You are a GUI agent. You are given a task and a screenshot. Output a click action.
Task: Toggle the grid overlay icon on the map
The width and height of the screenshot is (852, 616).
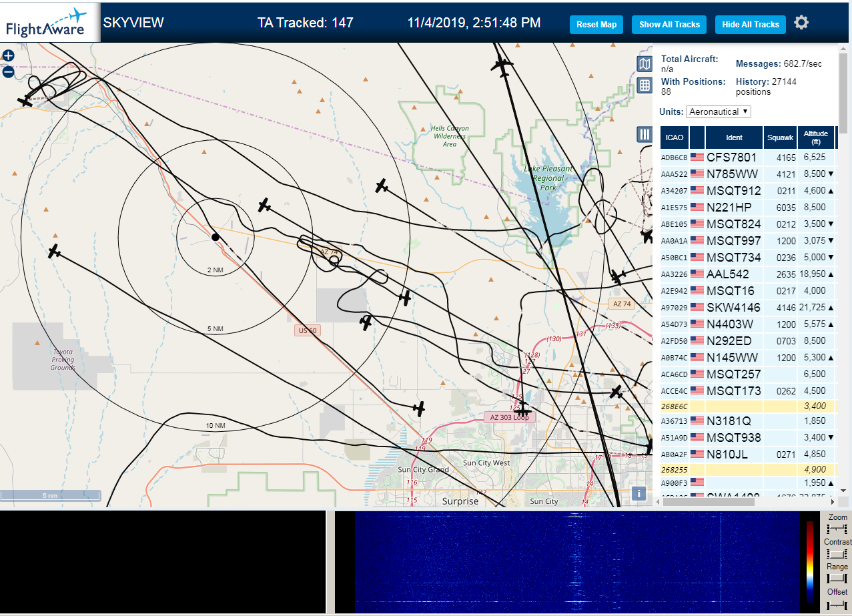(645, 85)
